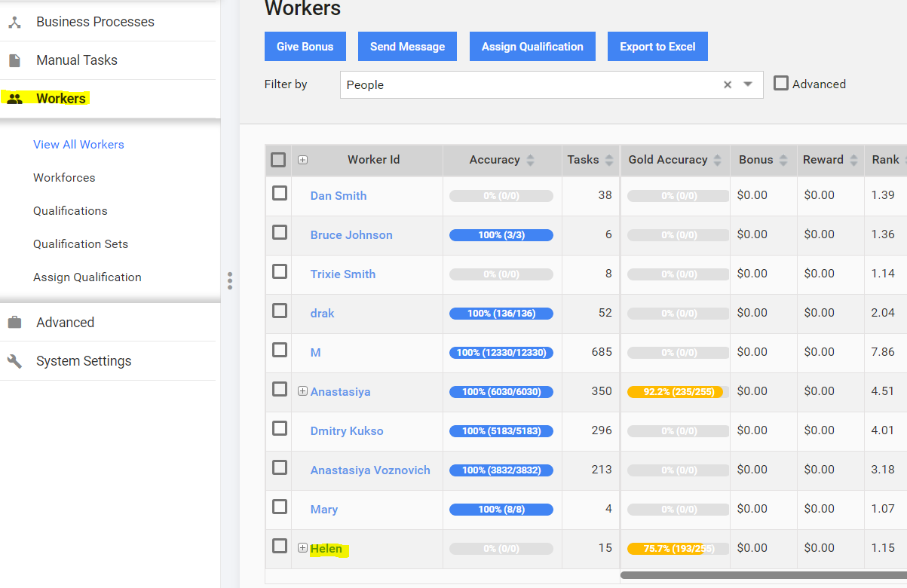Open Anastasiya Voznovich worker link
The height and width of the screenshot is (588, 907).
click(x=370, y=470)
